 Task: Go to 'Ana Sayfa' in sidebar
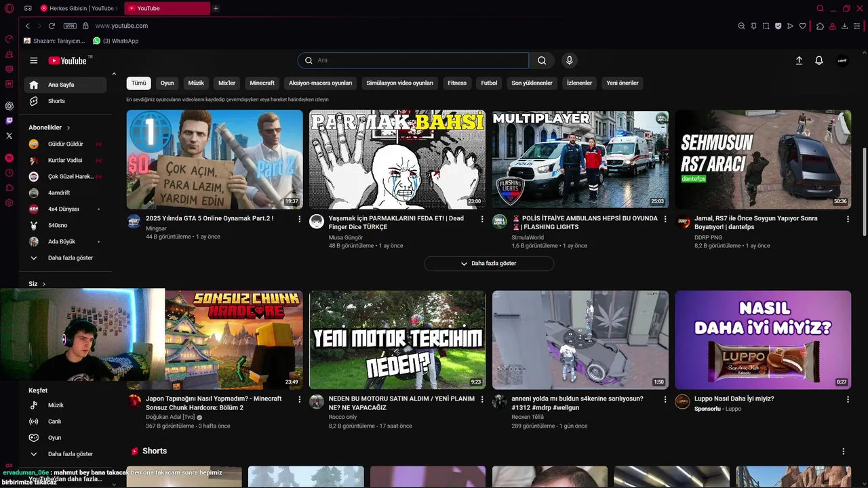(65, 85)
